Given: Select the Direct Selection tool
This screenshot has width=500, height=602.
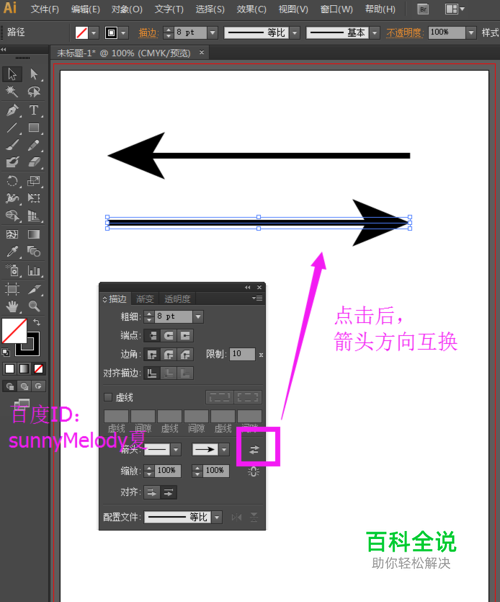Looking at the screenshot, I should (x=34, y=74).
